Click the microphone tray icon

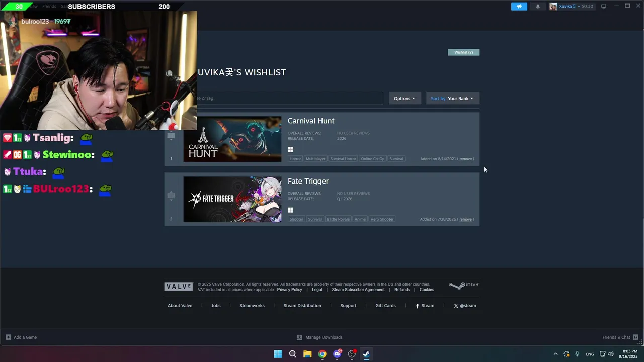[577, 354]
